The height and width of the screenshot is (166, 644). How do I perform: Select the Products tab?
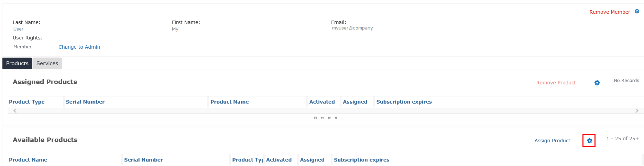coord(17,63)
